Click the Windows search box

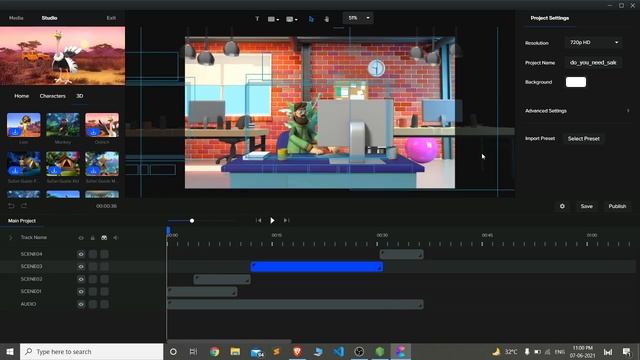91,351
